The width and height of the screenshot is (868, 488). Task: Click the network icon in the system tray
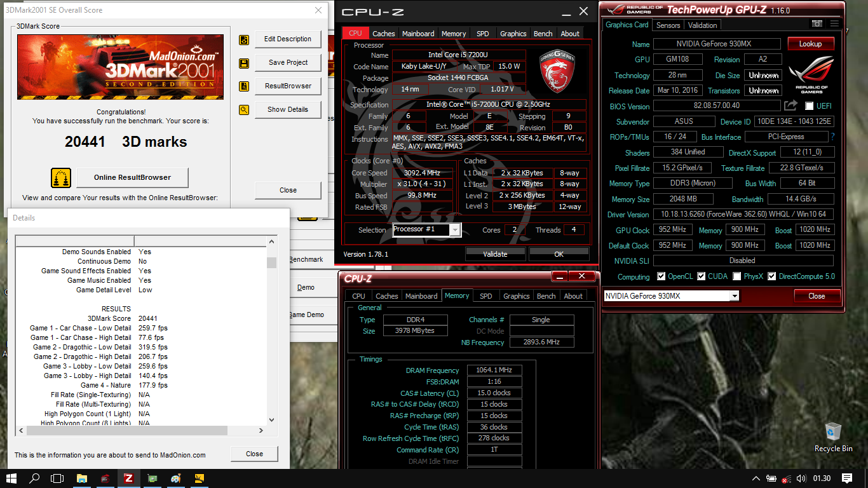click(x=786, y=478)
